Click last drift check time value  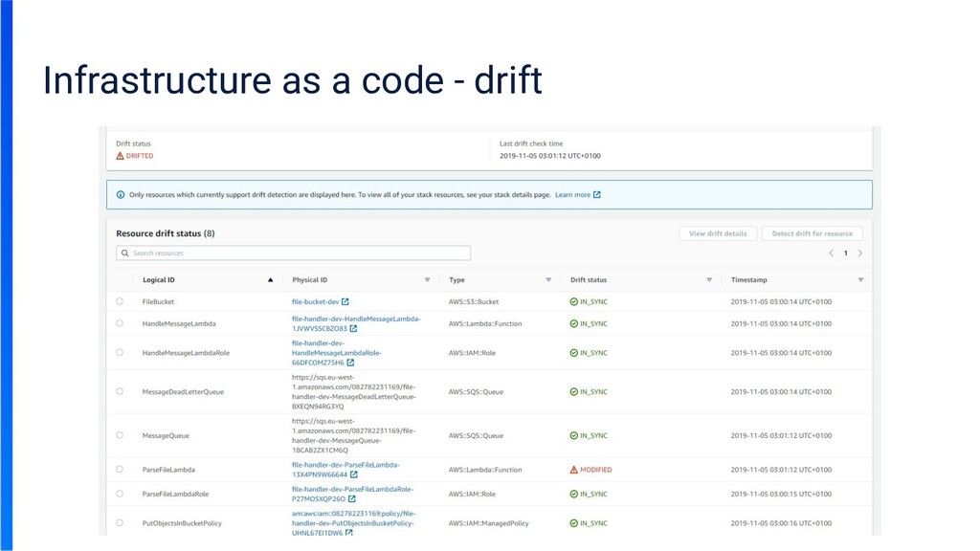click(550, 156)
